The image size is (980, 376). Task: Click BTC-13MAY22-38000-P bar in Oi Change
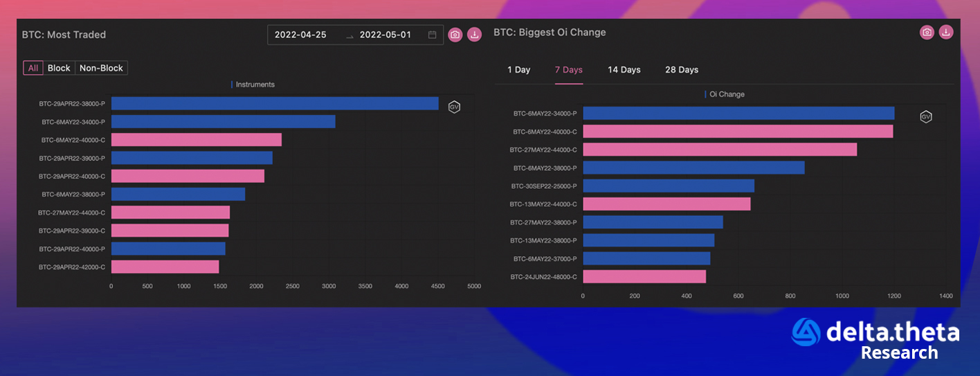(x=648, y=240)
